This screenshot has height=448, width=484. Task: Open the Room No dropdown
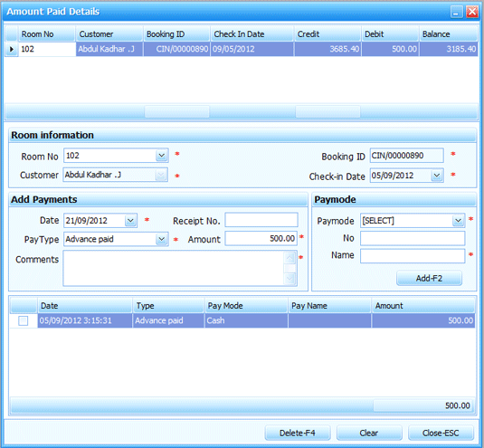[161, 156]
